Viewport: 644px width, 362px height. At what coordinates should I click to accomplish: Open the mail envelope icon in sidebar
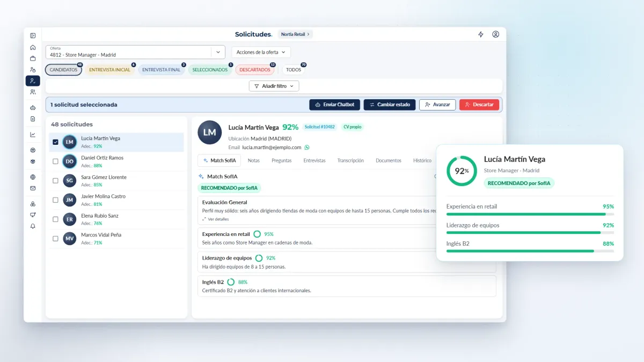pyautogui.click(x=33, y=188)
